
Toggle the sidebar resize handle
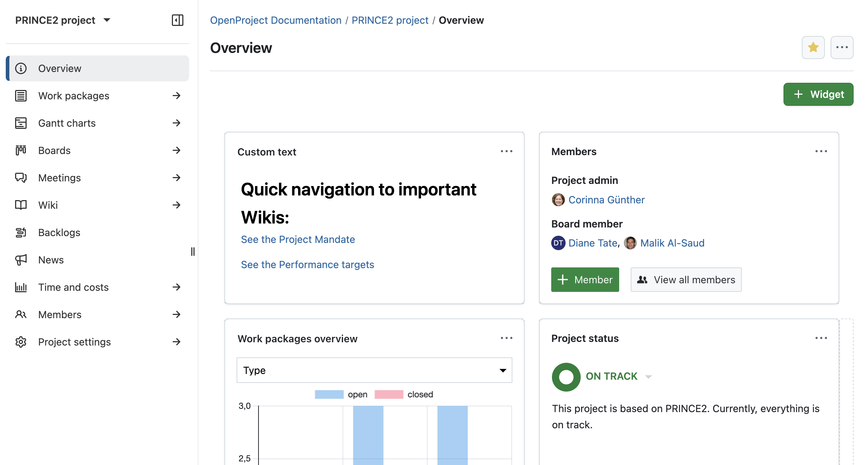193,252
